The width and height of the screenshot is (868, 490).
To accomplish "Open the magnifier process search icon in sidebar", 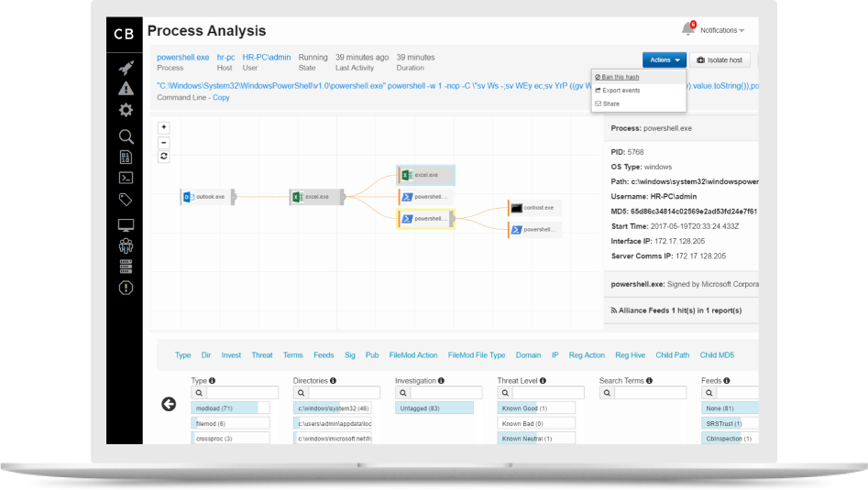I will click(x=126, y=136).
